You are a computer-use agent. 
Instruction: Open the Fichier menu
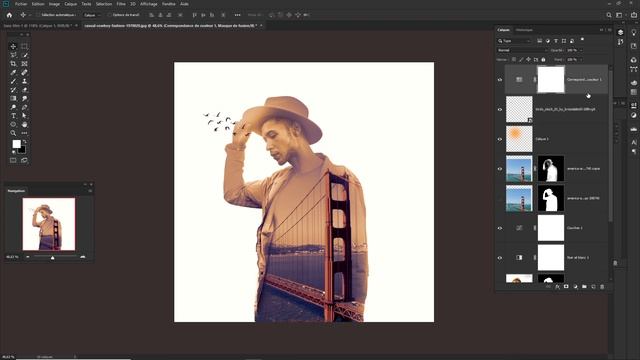tap(21, 4)
